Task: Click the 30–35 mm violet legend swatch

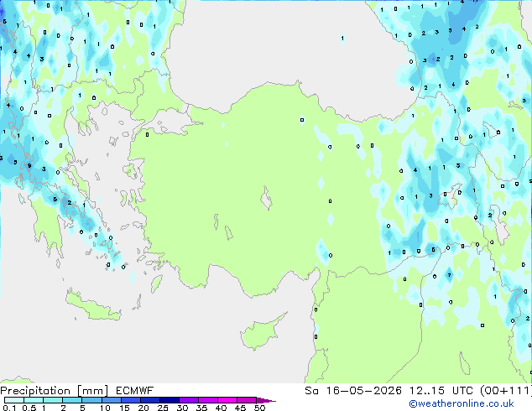Action: 189,400
